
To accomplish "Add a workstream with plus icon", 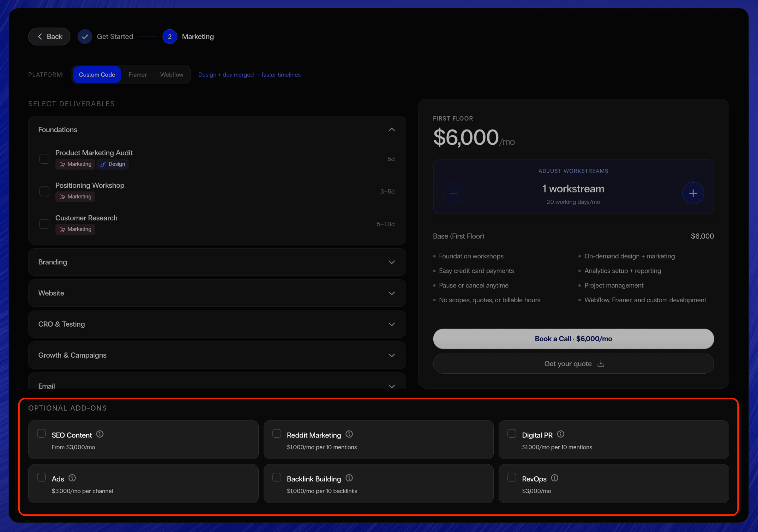I will click(693, 193).
